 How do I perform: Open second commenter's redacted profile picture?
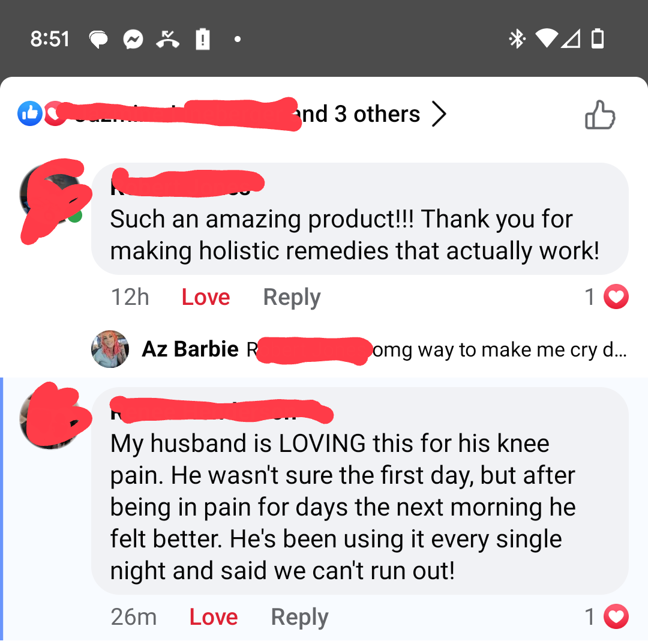click(x=51, y=418)
